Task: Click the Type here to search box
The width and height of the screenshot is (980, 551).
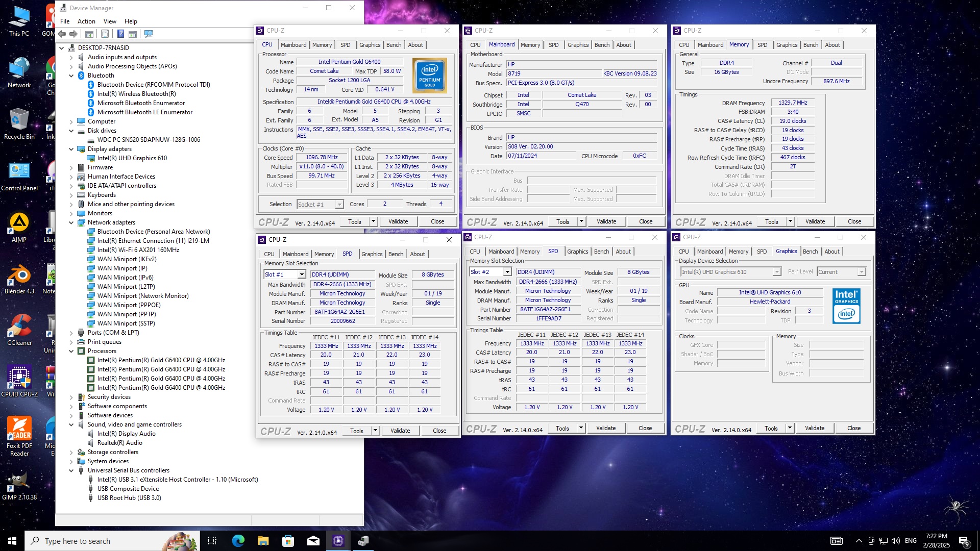Action: tap(112, 541)
